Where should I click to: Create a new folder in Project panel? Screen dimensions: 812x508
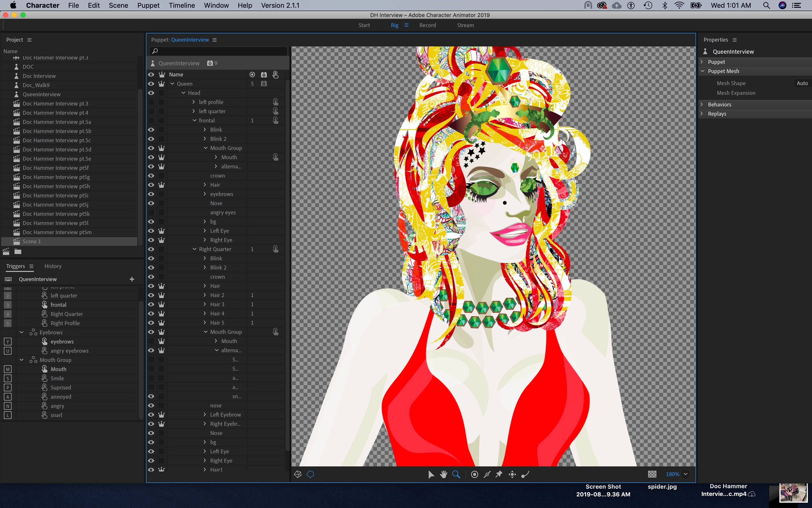[x=18, y=251]
